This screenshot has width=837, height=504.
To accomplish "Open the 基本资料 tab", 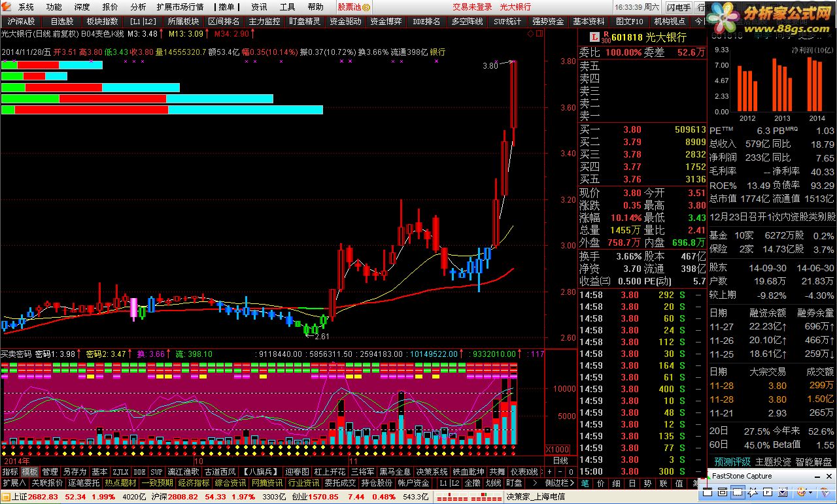I will coord(589,22).
